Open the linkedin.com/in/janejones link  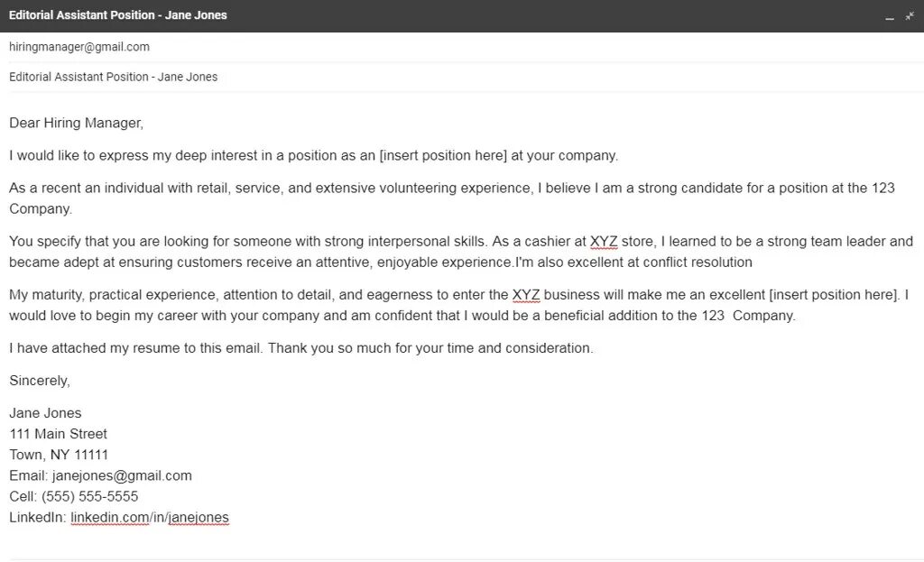click(150, 518)
